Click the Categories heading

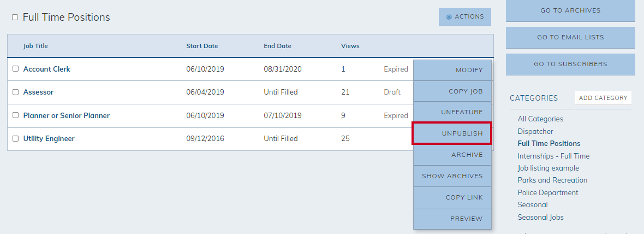click(x=534, y=98)
